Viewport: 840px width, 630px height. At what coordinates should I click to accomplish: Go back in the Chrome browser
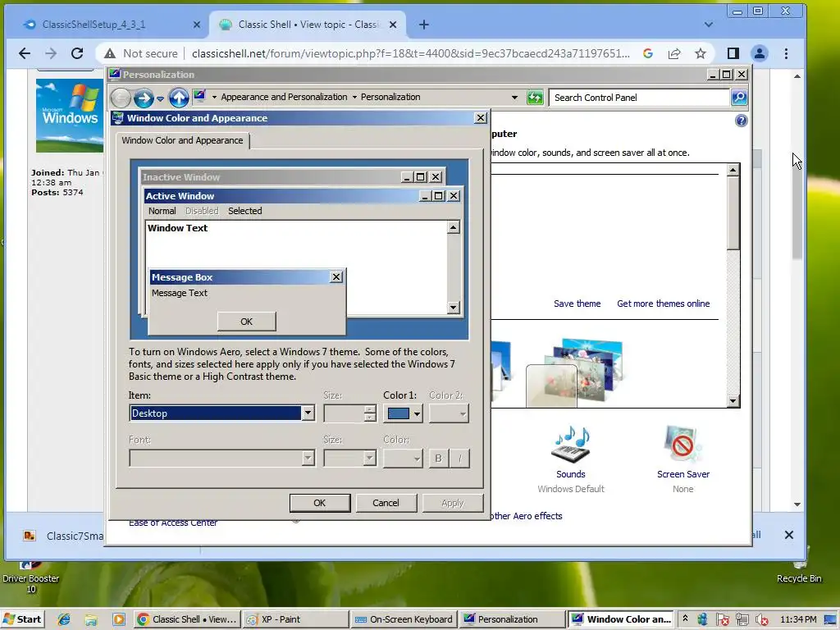tap(25, 53)
